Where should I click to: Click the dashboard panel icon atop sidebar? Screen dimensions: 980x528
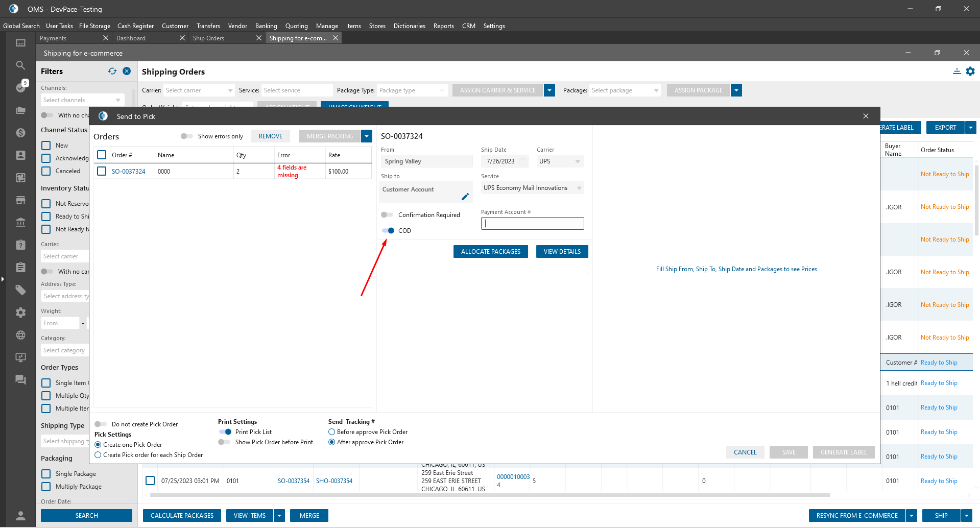(x=20, y=43)
